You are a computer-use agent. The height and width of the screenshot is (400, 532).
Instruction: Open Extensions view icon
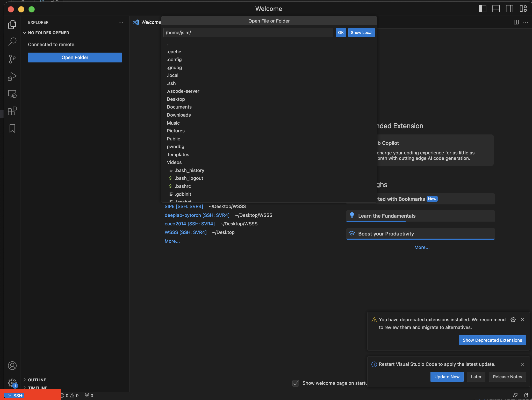tap(12, 111)
